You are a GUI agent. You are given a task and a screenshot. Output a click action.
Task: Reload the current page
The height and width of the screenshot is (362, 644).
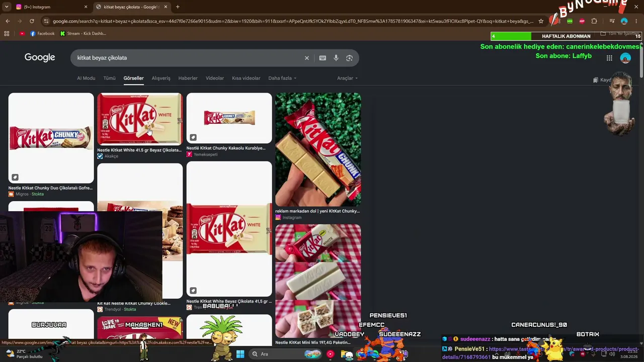32,21
